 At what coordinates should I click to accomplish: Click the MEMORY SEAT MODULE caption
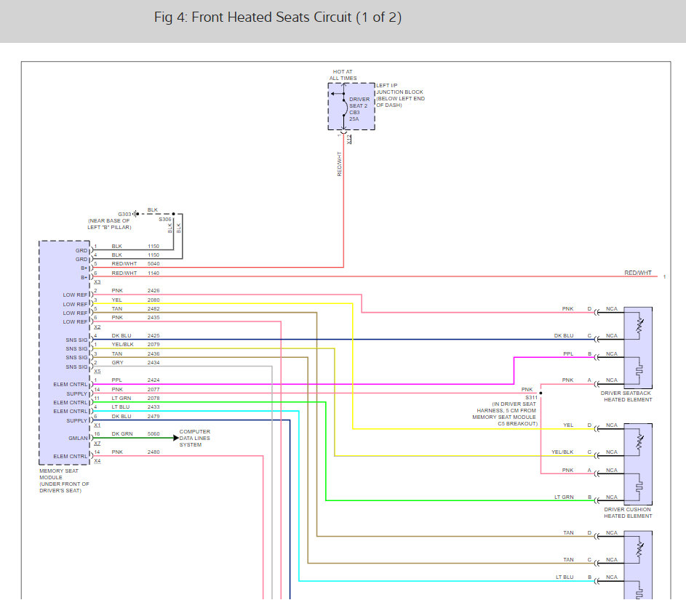pyautogui.click(x=64, y=481)
